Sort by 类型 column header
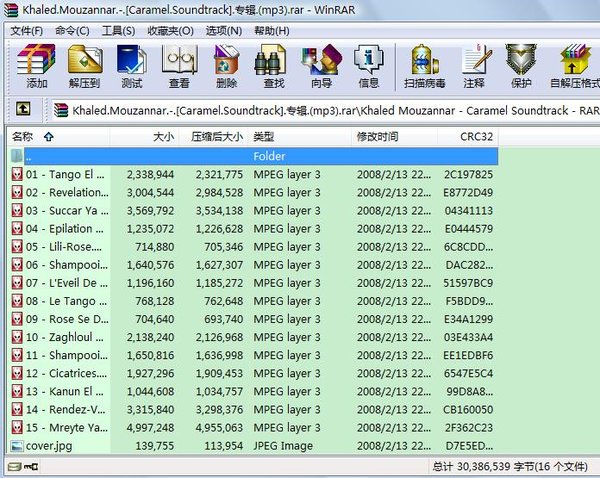Image resolution: width=600 pixels, height=478 pixels. tap(300, 137)
